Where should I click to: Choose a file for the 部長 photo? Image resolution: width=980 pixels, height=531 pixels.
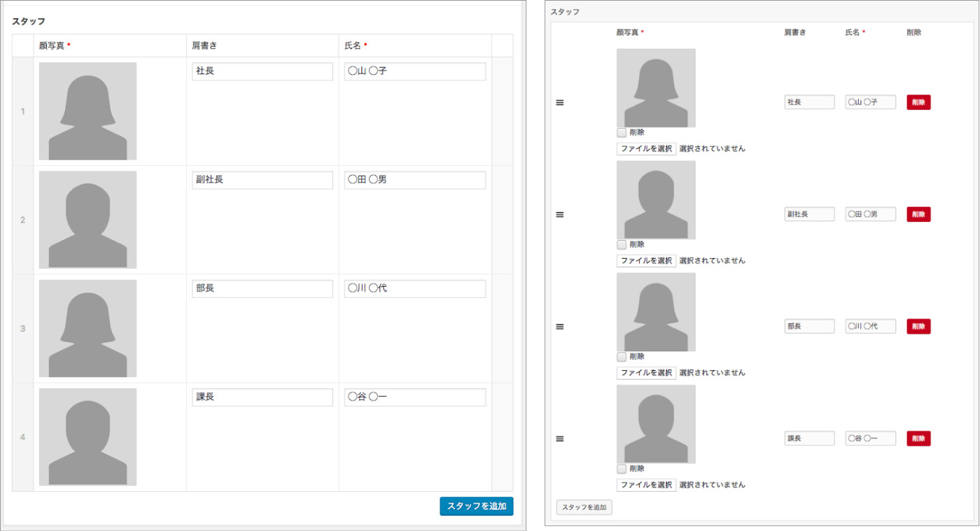coord(646,373)
